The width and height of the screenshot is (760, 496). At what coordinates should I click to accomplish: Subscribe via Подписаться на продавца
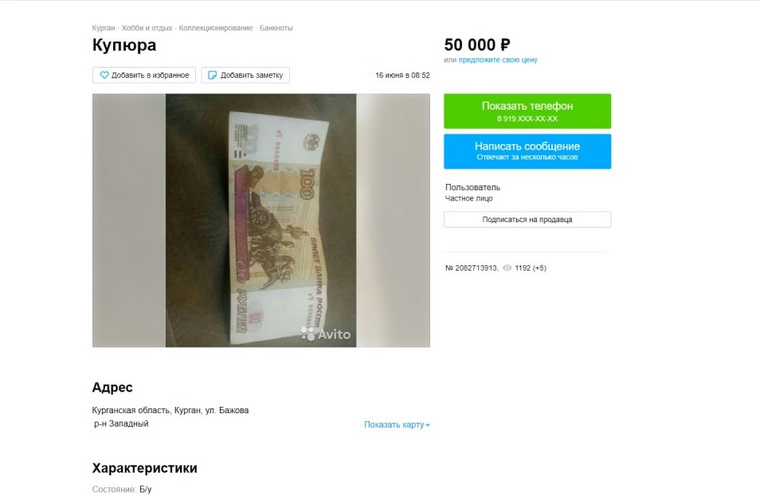coord(527,219)
